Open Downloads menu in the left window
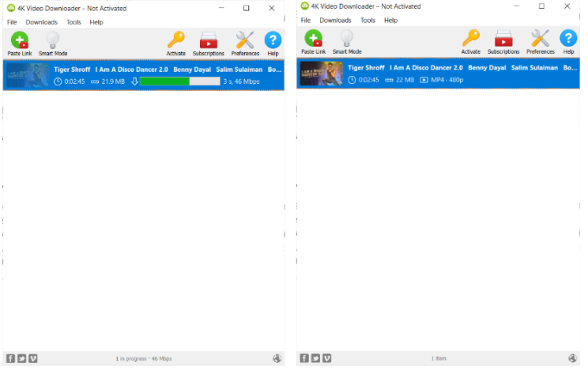Image resolution: width=588 pixels, height=370 pixels. click(42, 22)
